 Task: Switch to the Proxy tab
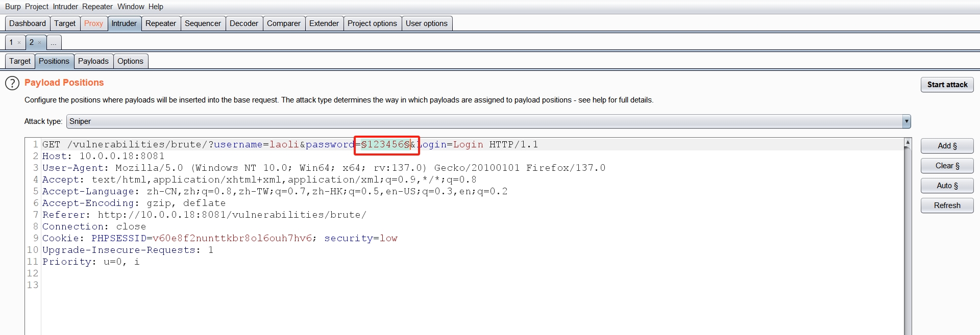pyautogui.click(x=93, y=23)
